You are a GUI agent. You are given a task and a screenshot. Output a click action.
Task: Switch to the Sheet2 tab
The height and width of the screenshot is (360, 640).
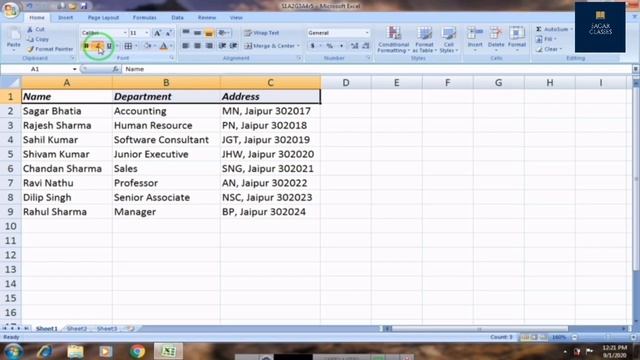[77, 329]
